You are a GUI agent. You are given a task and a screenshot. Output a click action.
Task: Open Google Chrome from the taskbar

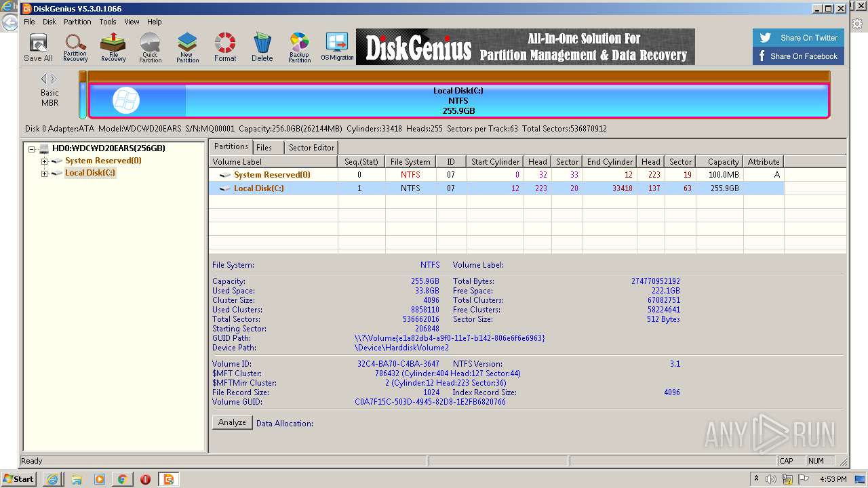click(122, 479)
